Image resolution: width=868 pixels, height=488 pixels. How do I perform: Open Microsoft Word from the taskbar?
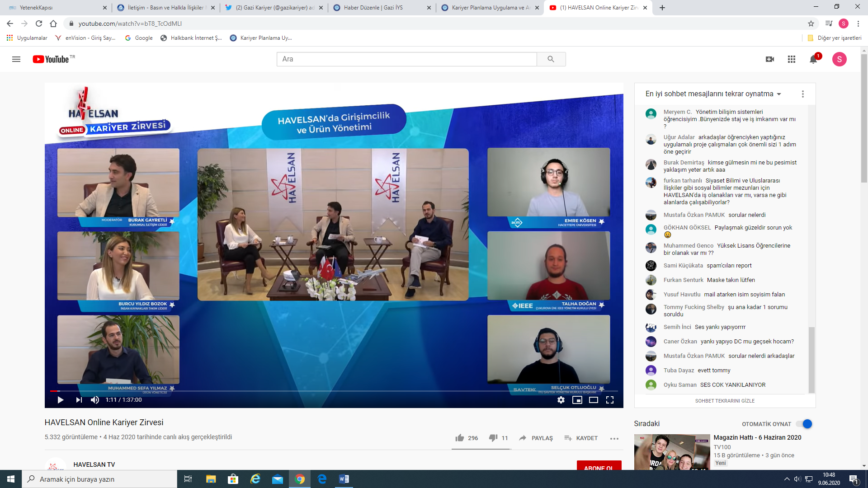point(344,479)
